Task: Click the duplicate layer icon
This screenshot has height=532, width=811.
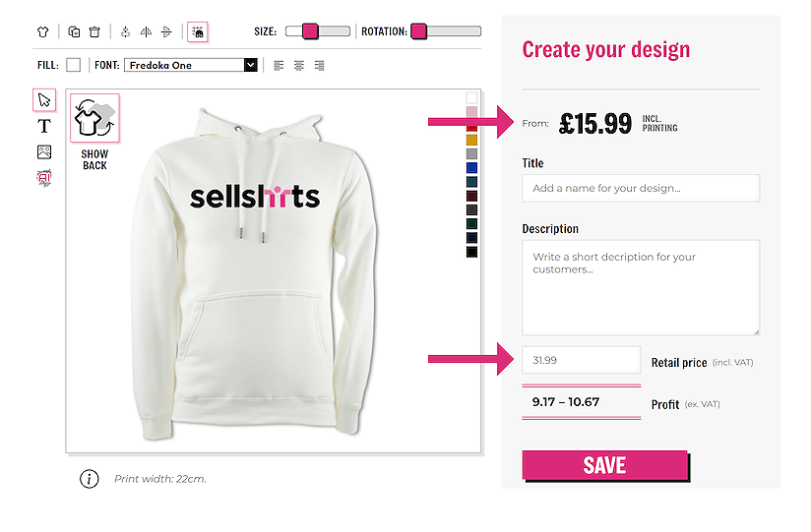Action: click(74, 31)
